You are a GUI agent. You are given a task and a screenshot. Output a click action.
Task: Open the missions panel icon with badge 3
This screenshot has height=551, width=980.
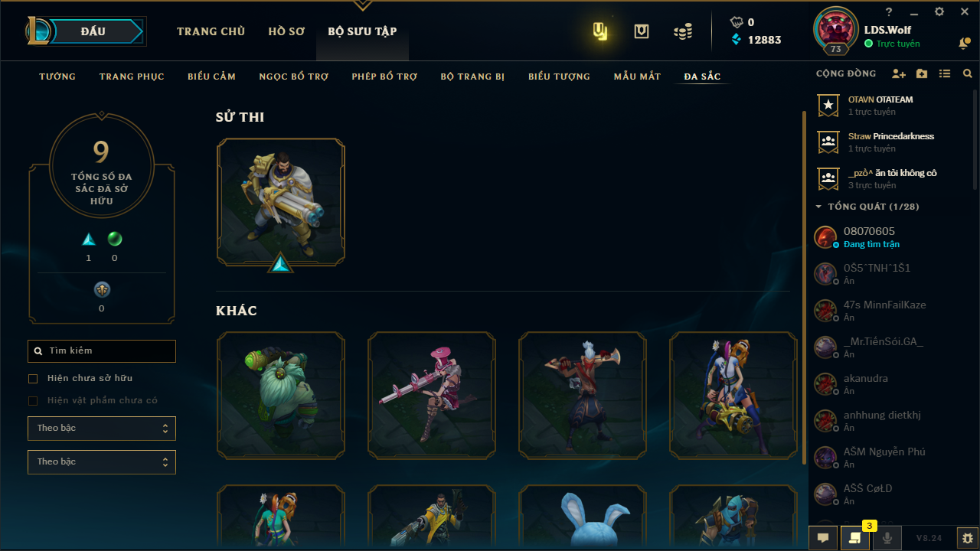point(854,538)
